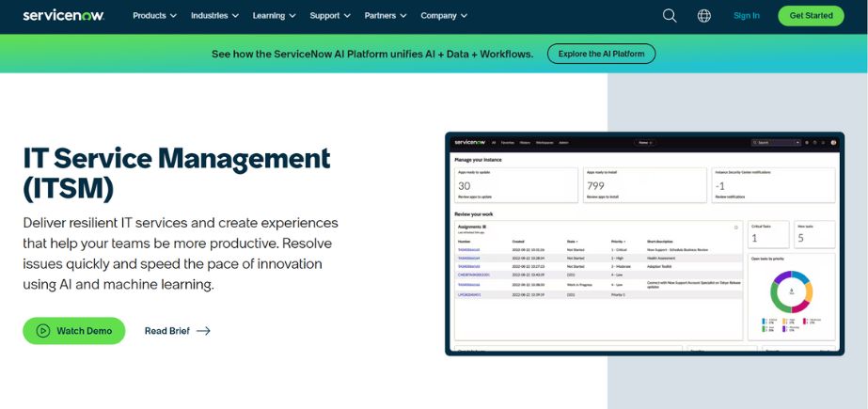Screen dimensions: 868x409
Task: Click the 'Apps ready to install' card showing 799
Action: tap(644, 185)
